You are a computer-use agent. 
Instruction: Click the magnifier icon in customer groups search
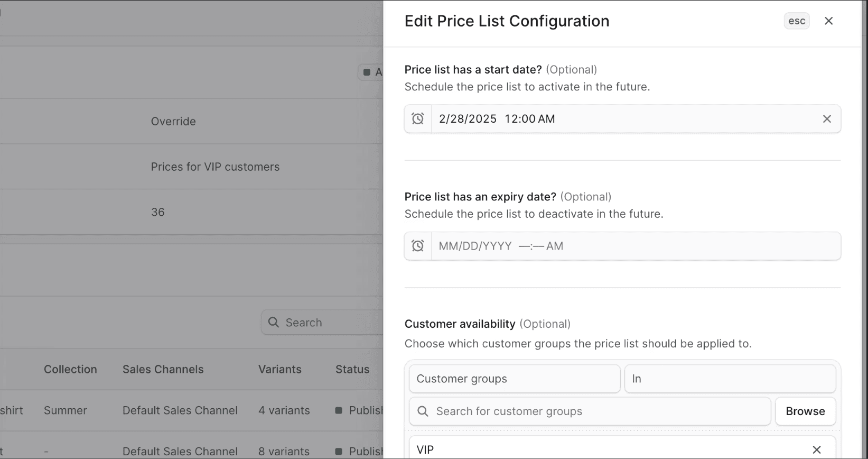coord(423,411)
